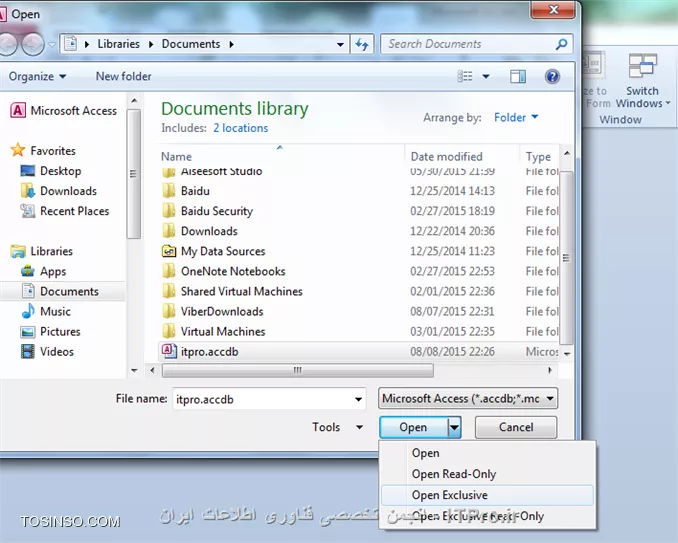This screenshot has height=543, width=678.
Task: Click the Videos film icon
Action: (x=28, y=351)
